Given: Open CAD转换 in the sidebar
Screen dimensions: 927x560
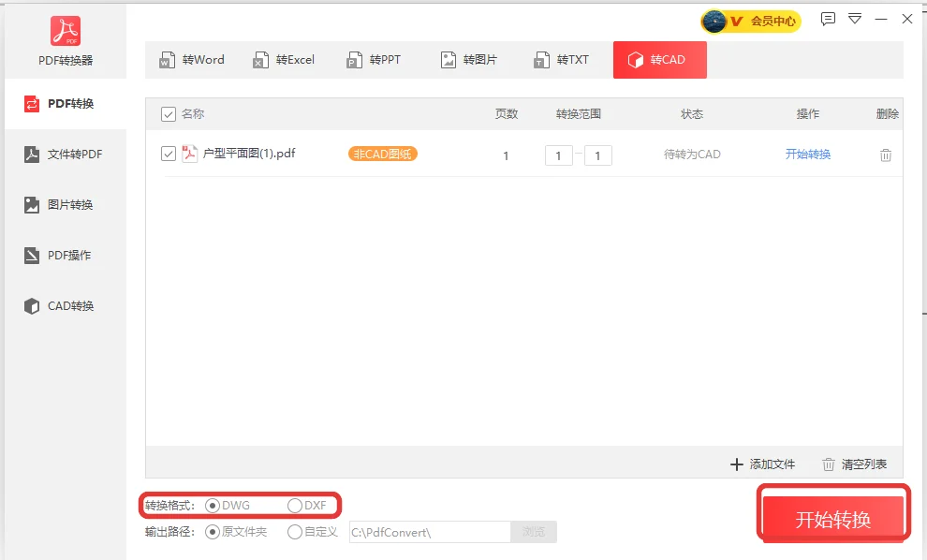Looking at the screenshot, I should tap(59, 305).
